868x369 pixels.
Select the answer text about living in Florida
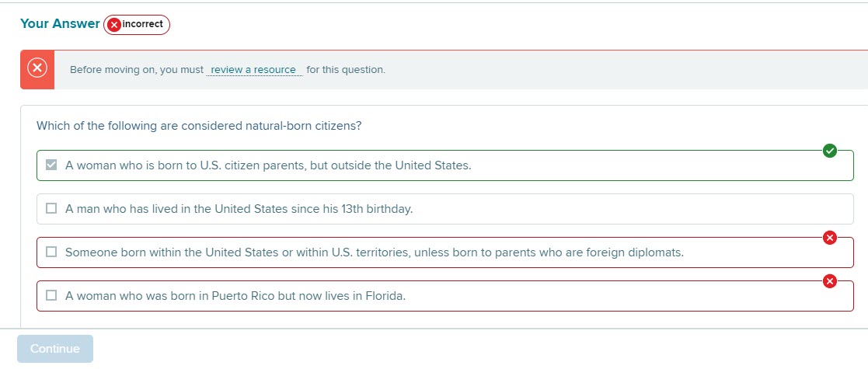(235, 296)
